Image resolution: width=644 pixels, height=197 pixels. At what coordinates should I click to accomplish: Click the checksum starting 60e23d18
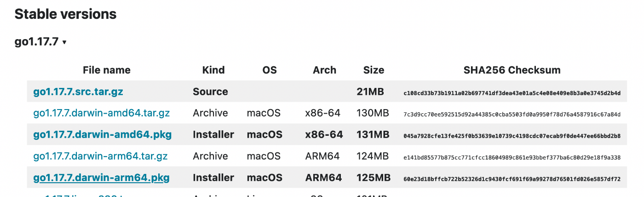[512, 179]
